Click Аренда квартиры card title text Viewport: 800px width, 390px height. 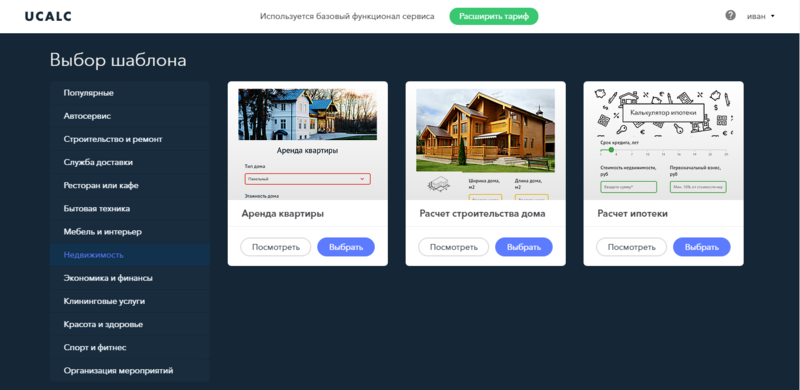click(x=283, y=213)
